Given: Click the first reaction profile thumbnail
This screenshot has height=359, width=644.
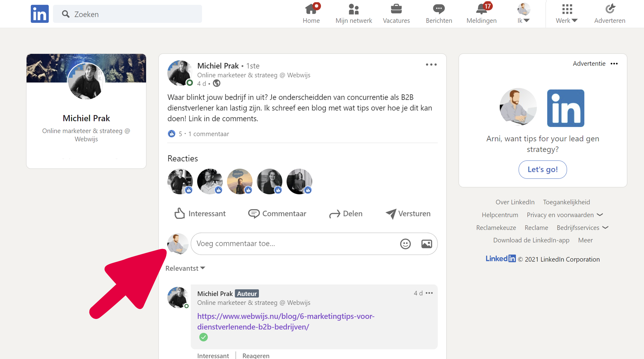Looking at the screenshot, I should point(180,182).
